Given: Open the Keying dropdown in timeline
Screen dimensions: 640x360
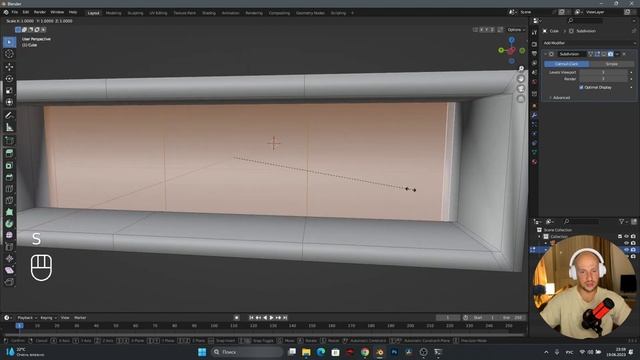Looking at the screenshot, I should point(48,318).
